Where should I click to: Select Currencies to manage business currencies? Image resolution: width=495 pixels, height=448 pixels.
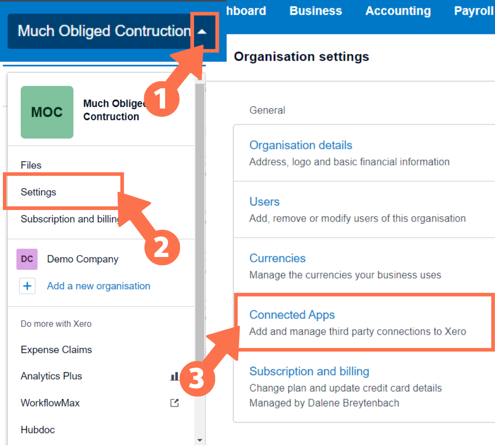point(277,258)
